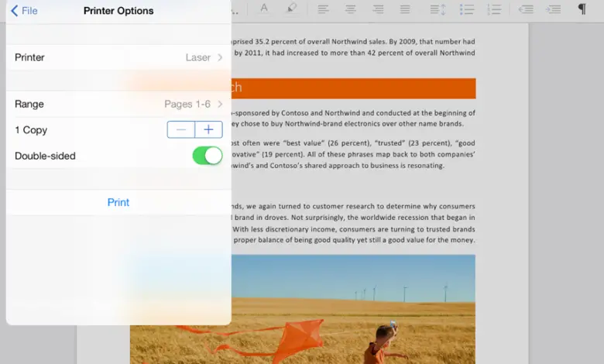The image size is (604, 364).
Task: Expand the Range Pages 1-6 option
Action: [x=118, y=104]
